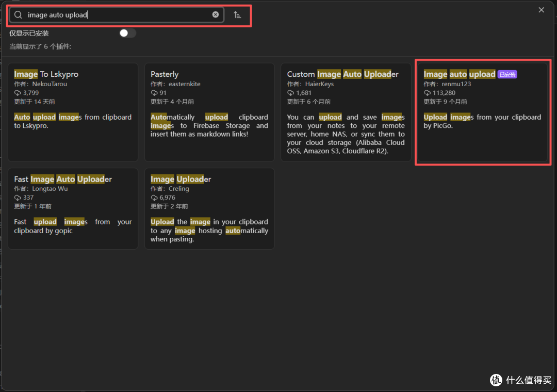The height and width of the screenshot is (392, 557).
Task: Focus the plugin search input field
Action: (x=117, y=15)
